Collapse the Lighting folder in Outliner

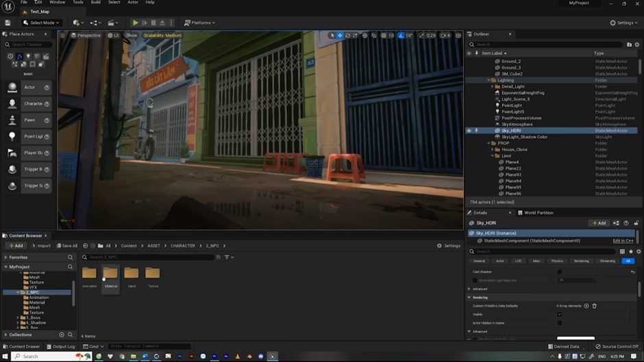click(488, 80)
